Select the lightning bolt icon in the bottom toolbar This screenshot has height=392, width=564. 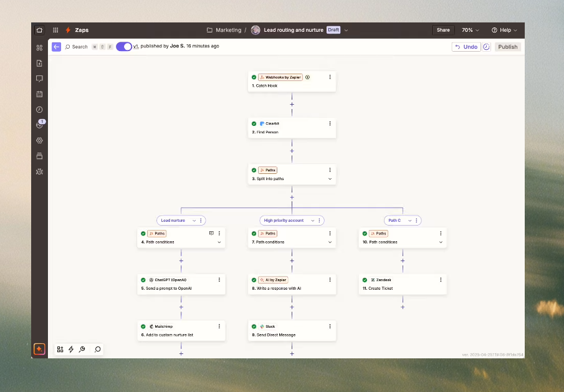70,350
